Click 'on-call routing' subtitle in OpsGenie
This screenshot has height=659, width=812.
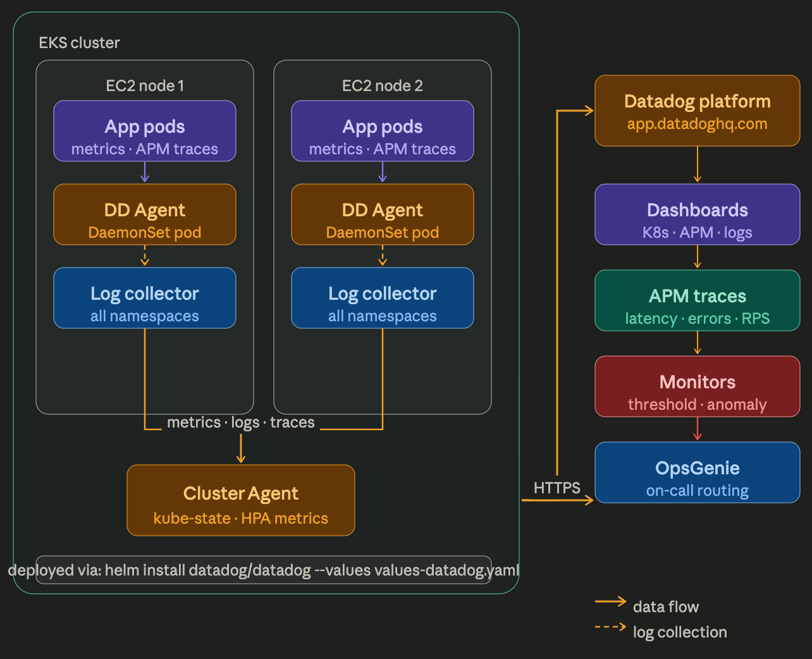pyautogui.click(x=698, y=491)
